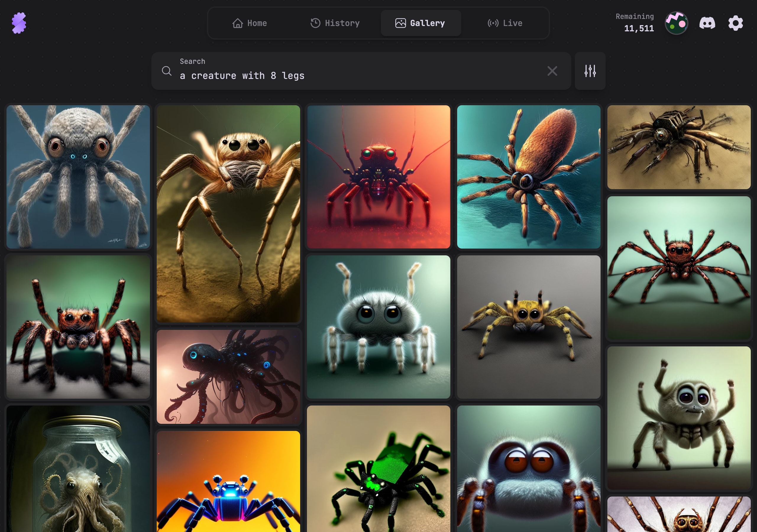This screenshot has width=757, height=532.
Task: Click the Remaining 11,511 credits counter
Action: pyautogui.click(x=634, y=23)
